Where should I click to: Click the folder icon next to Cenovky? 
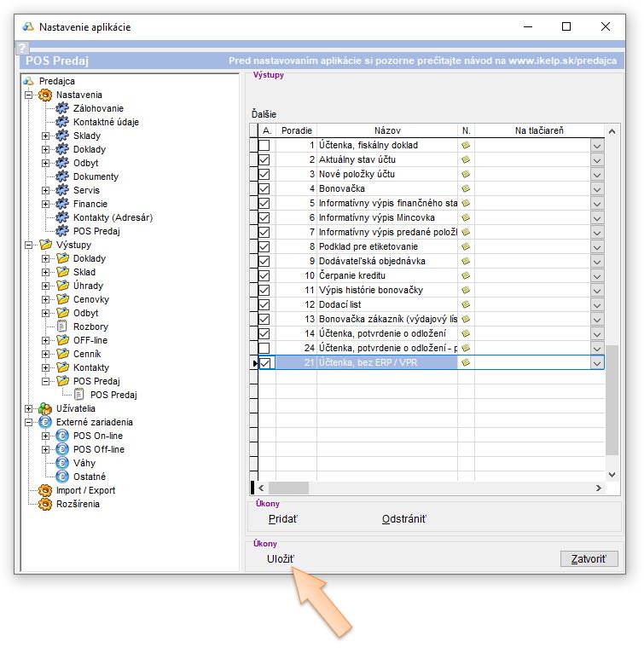(x=62, y=299)
